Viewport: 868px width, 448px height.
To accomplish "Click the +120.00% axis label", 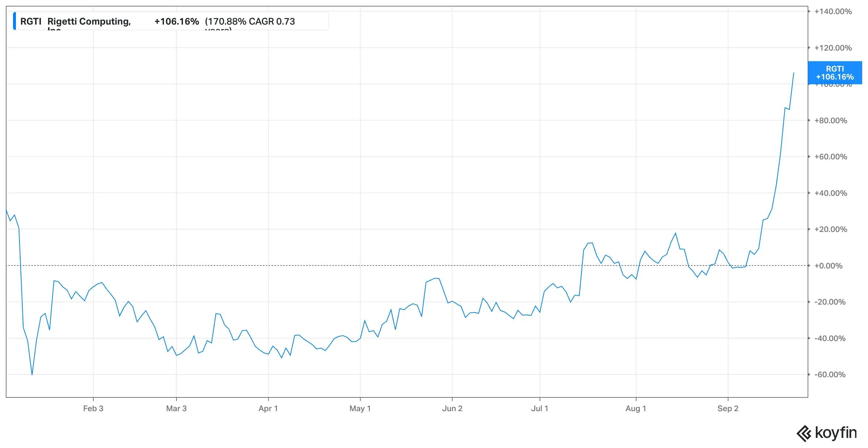I will click(x=833, y=48).
